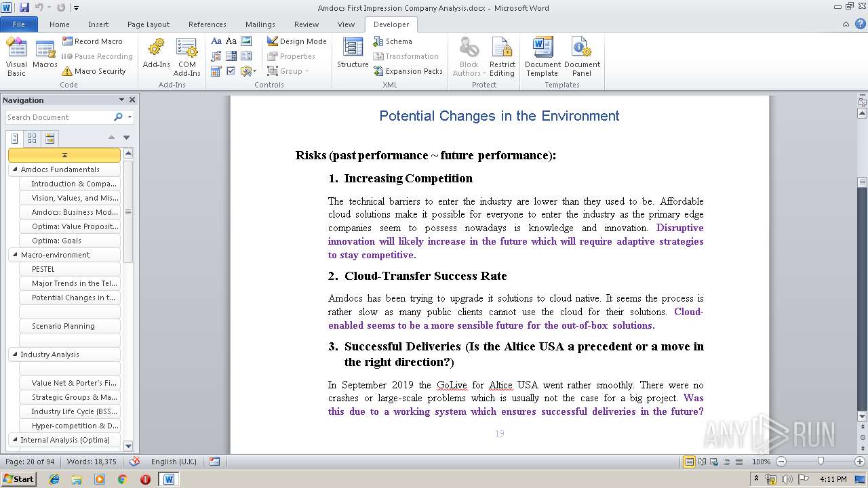Go to next heading arrow
This screenshot has height=488, width=868.
pos(126,138)
